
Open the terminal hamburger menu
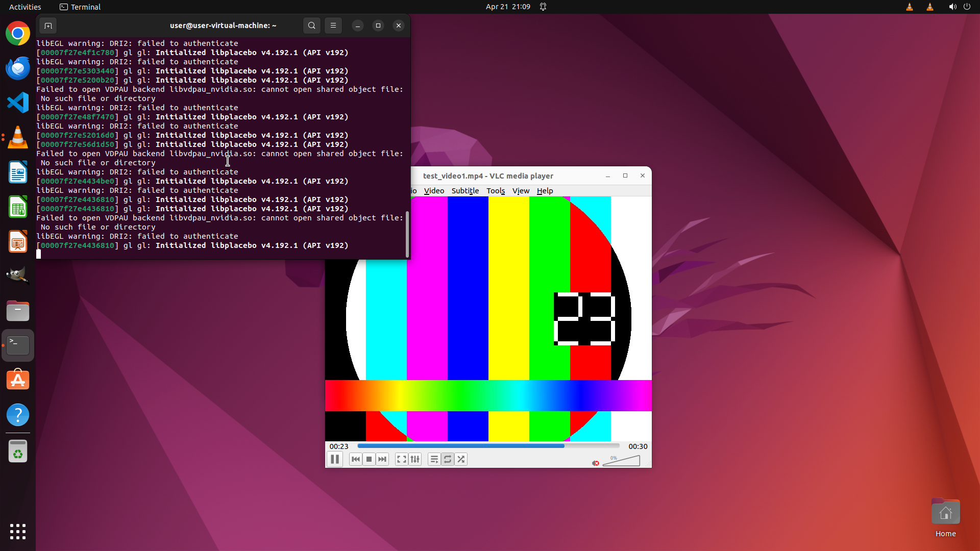point(333,26)
